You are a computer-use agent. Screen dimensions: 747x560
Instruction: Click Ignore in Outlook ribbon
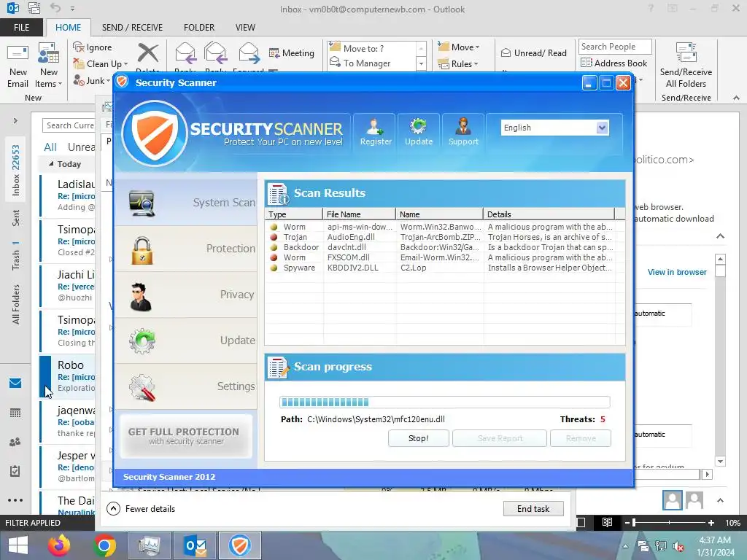coord(93,47)
